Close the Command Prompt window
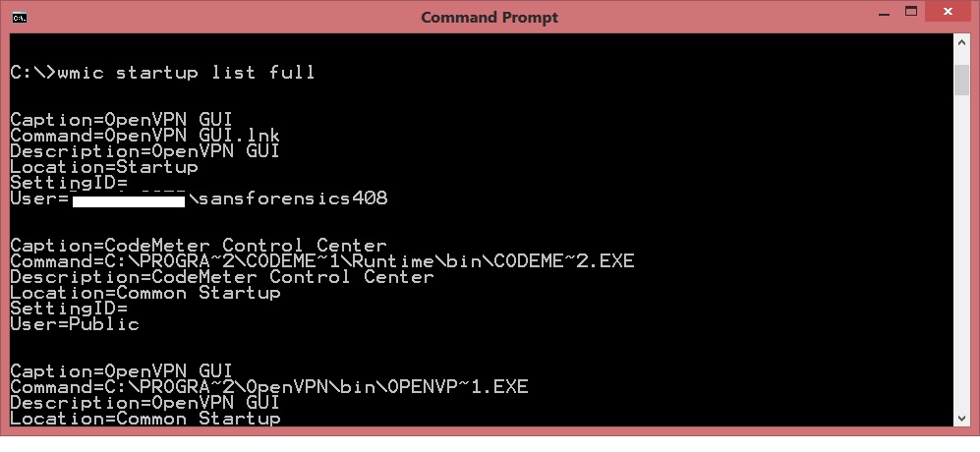The width and height of the screenshot is (980, 452). click(949, 12)
